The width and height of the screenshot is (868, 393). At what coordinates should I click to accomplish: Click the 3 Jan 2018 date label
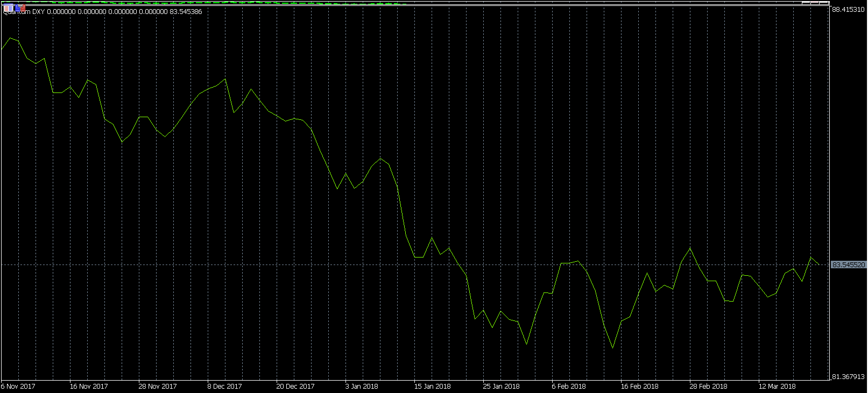pos(362,386)
